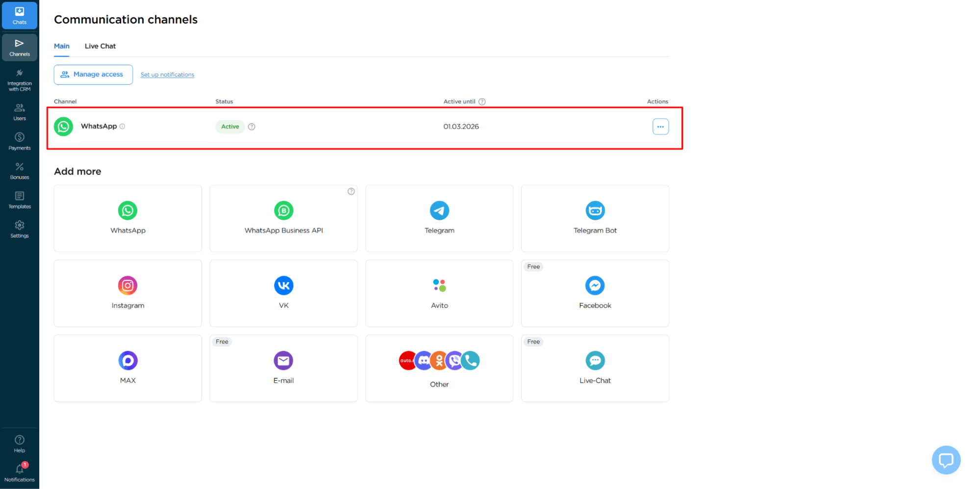The image size is (980, 489).
Task: Add WhatsApp Business API channel
Action: click(283, 218)
